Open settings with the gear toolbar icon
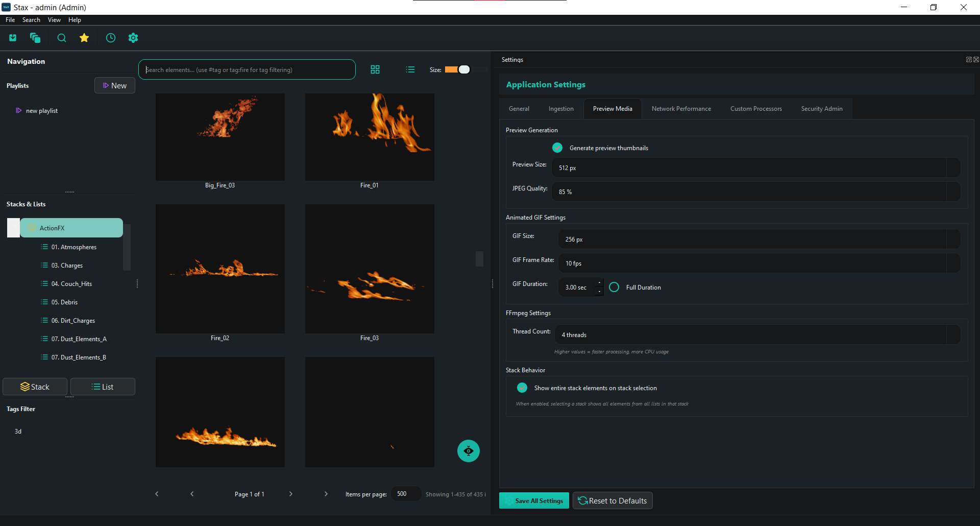980x526 pixels. (133, 38)
